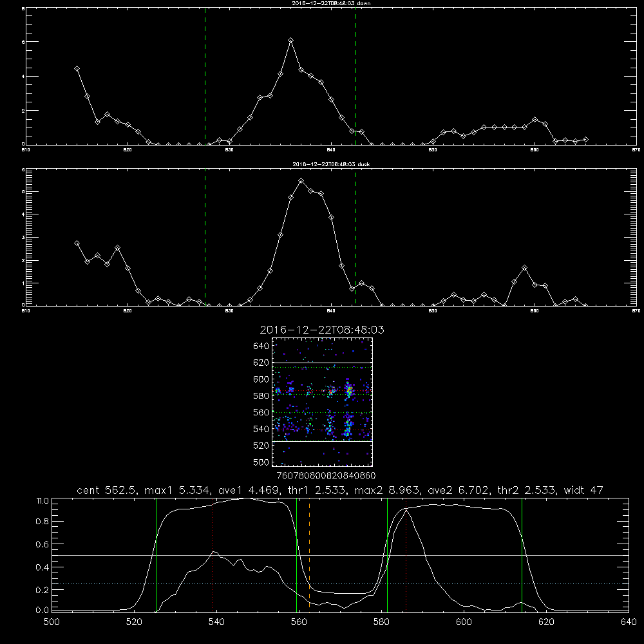The width and height of the screenshot is (644, 644).
Task: Click the peak diamond marker in dawn plot
Action: pyautogui.click(x=291, y=40)
